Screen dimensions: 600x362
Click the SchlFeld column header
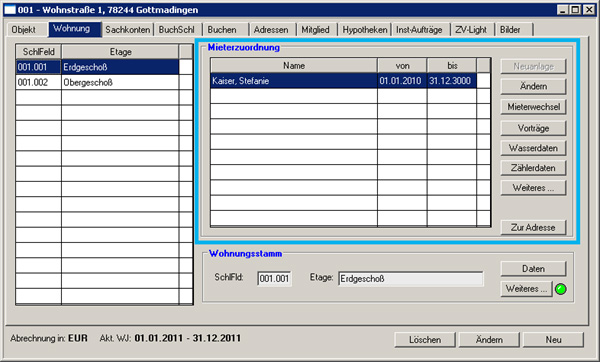[x=38, y=52]
